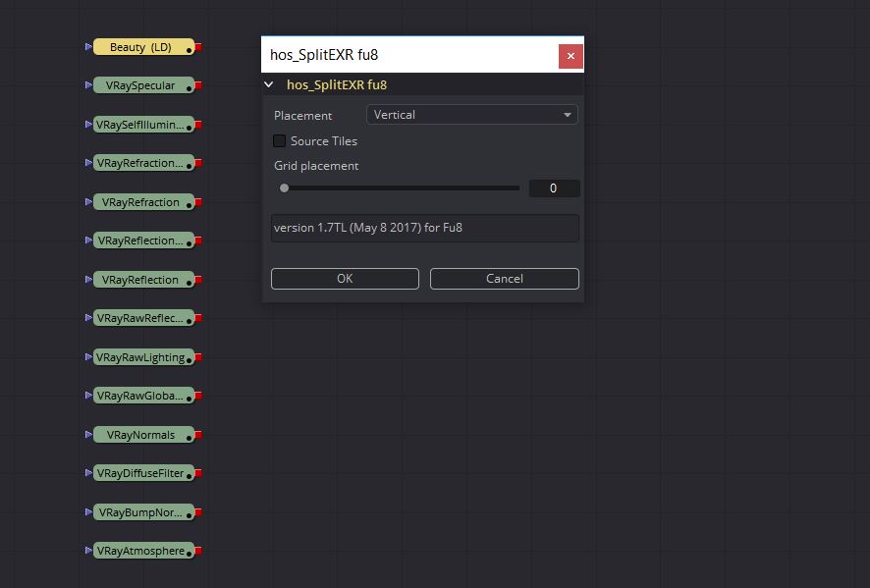Select the VRayNormals node

(x=143, y=436)
